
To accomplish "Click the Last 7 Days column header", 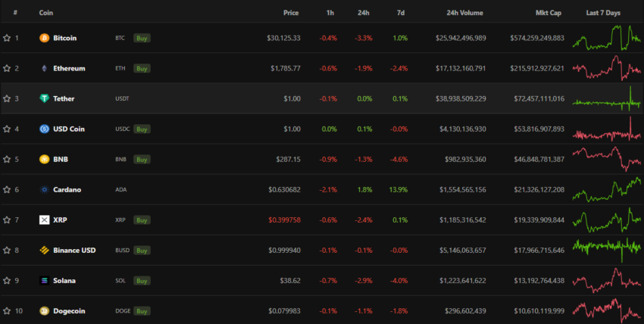I will [x=603, y=13].
